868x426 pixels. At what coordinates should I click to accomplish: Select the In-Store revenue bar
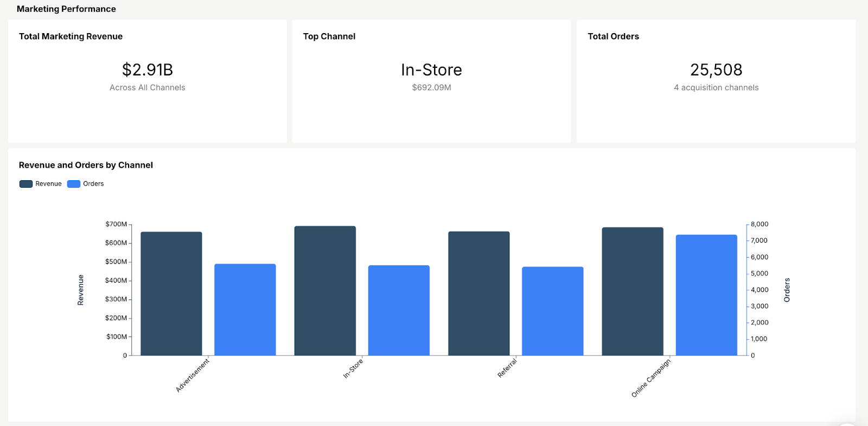tap(325, 291)
